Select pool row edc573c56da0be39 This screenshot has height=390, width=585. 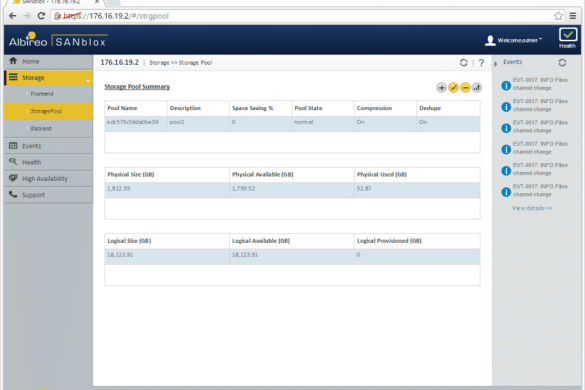tap(292, 124)
